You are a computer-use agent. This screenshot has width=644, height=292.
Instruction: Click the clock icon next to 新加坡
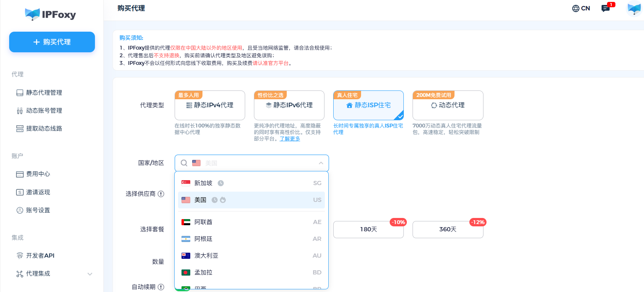click(220, 183)
